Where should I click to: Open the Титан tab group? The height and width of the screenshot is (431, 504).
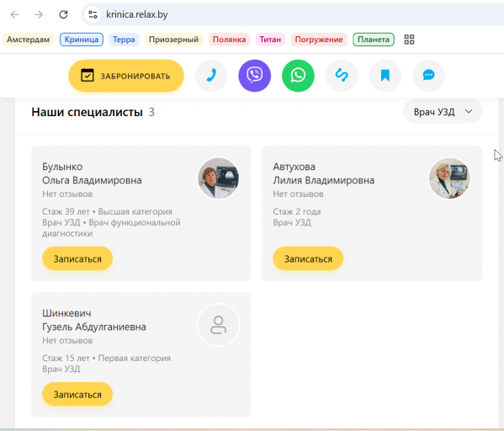pyautogui.click(x=270, y=40)
